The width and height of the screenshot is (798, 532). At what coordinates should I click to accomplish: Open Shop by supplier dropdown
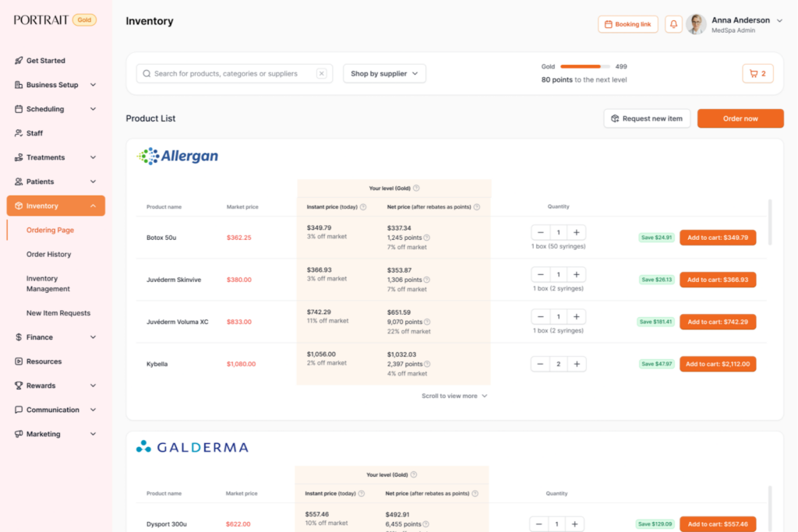tap(384, 74)
